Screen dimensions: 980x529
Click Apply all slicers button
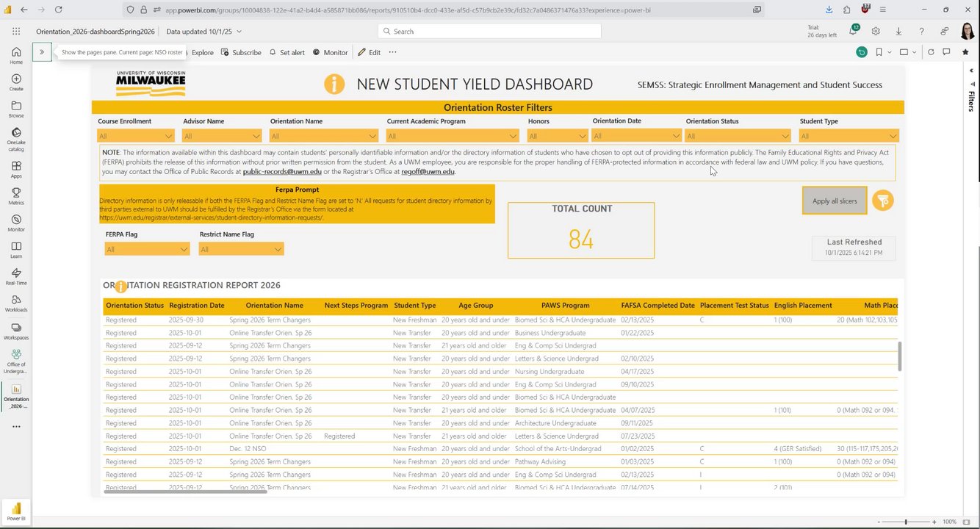835,201
